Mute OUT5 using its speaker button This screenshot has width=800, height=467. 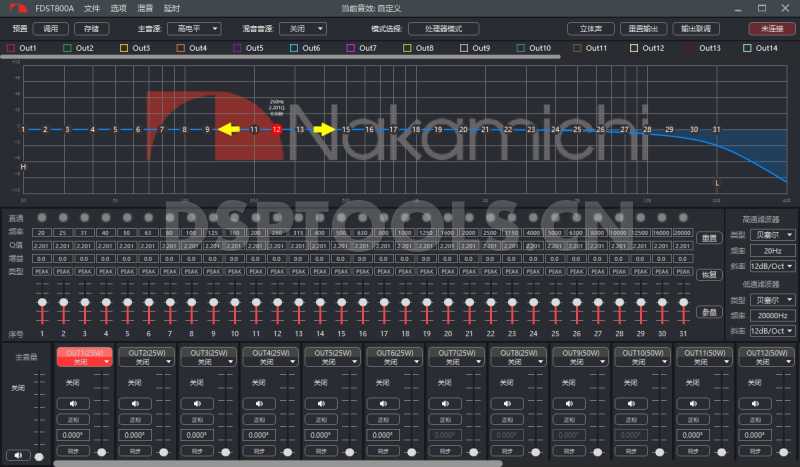click(322, 403)
